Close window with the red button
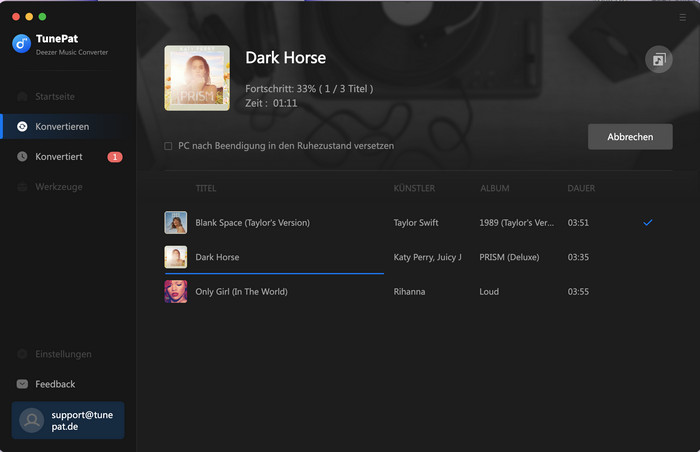The image size is (700, 452). 16,17
